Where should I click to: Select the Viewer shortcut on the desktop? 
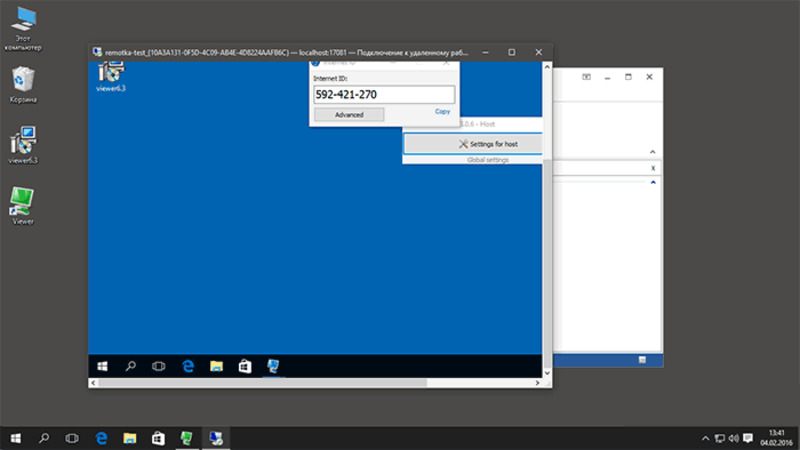click(22, 206)
